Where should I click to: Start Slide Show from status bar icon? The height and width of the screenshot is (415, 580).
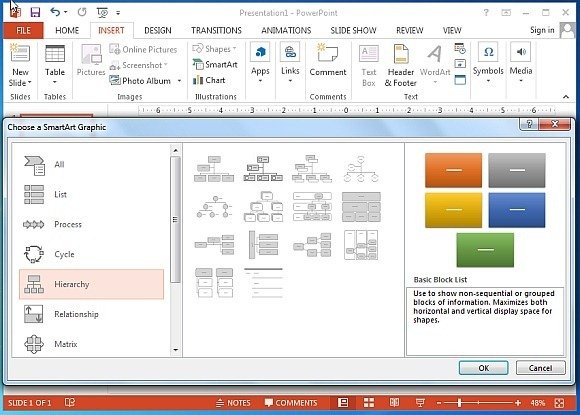(x=420, y=403)
